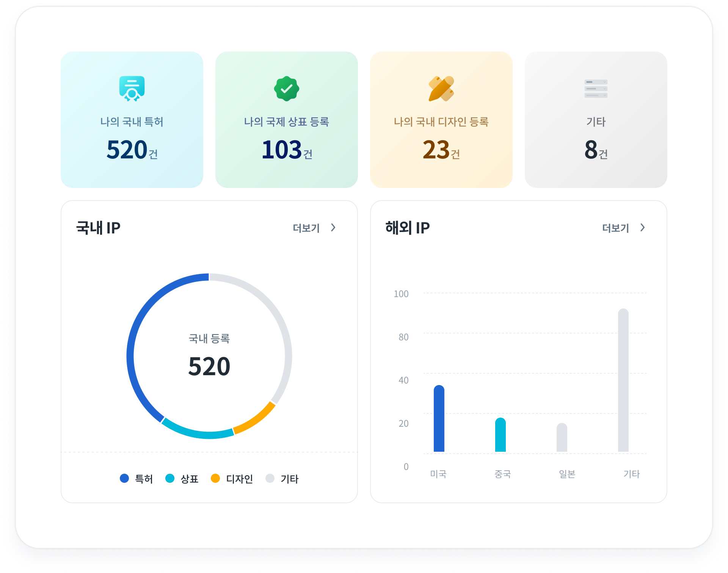Click the patent certificate icon

coord(132,89)
